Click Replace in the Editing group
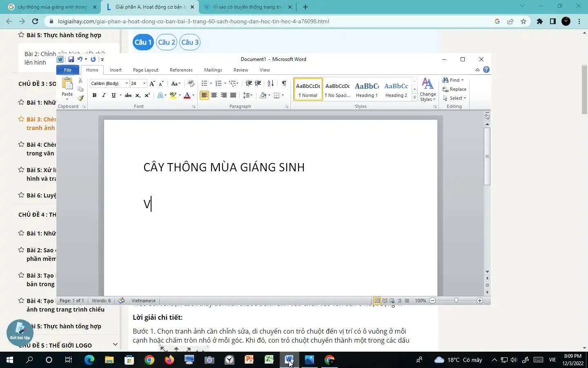This screenshot has height=368, width=588. coord(454,89)
